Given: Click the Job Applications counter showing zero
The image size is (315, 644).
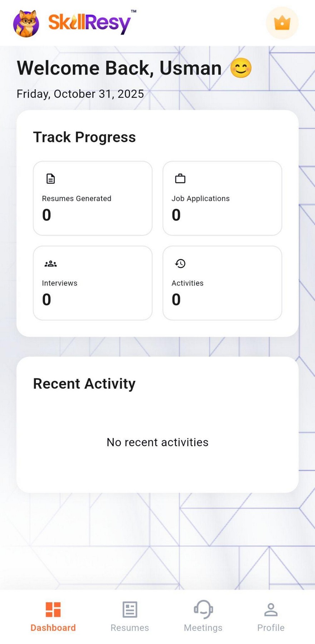Looking at the screenshot, I should click(x=176, y=215).
